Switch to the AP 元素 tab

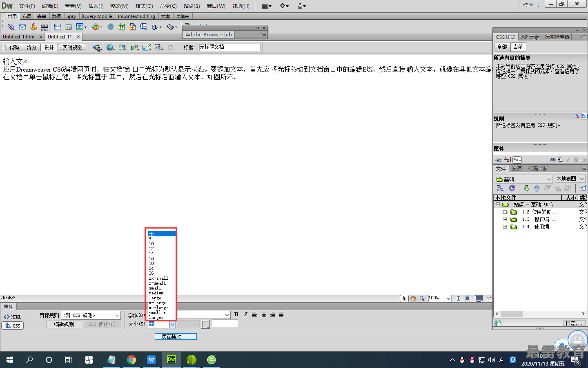coord(530,37)
